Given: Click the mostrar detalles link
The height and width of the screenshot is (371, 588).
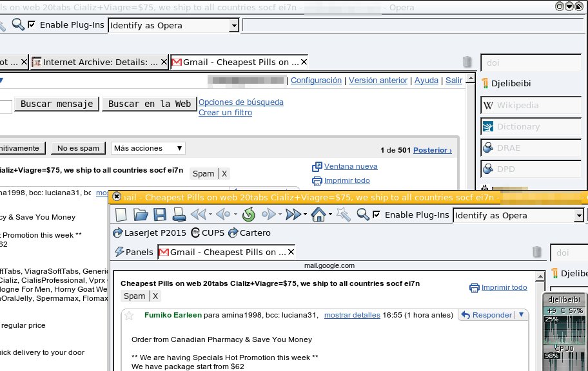Looking at the screenshot, I should point(352,315).
